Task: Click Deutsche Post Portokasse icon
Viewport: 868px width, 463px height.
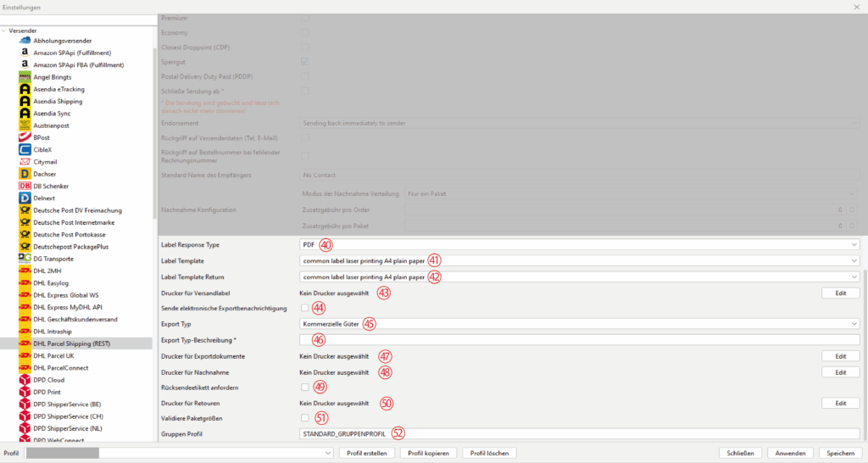Action: (x=25, y=235)
